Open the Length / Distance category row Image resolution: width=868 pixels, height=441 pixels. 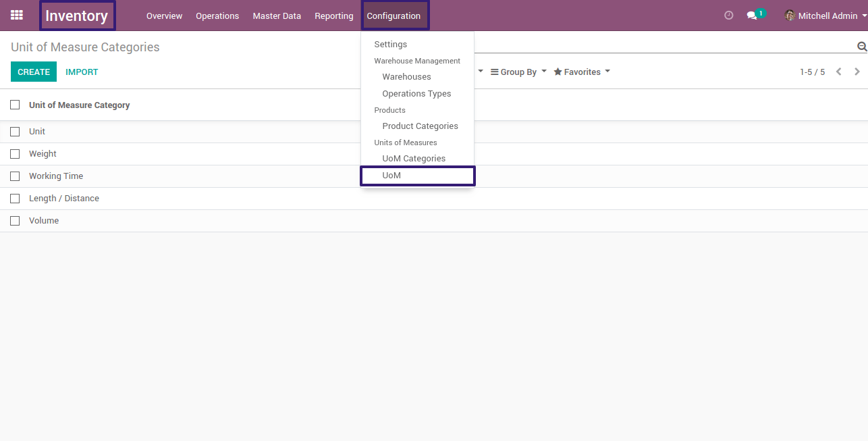(x=434, y=199)
